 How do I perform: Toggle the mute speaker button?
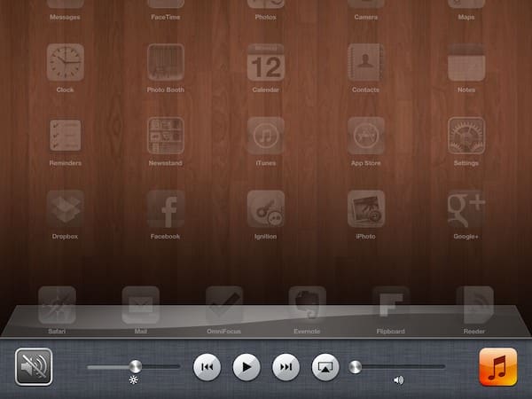(x=34, y=367)
